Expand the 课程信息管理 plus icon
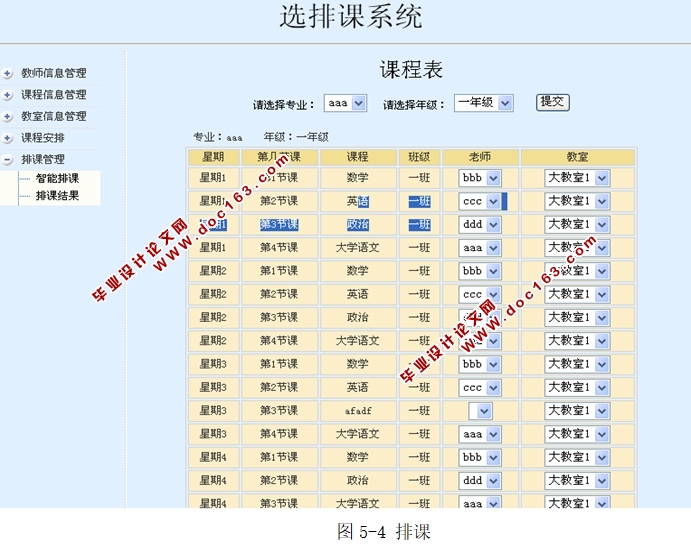Image resolution: width=691 pixels, height=544 pixels. coord(7,95)
